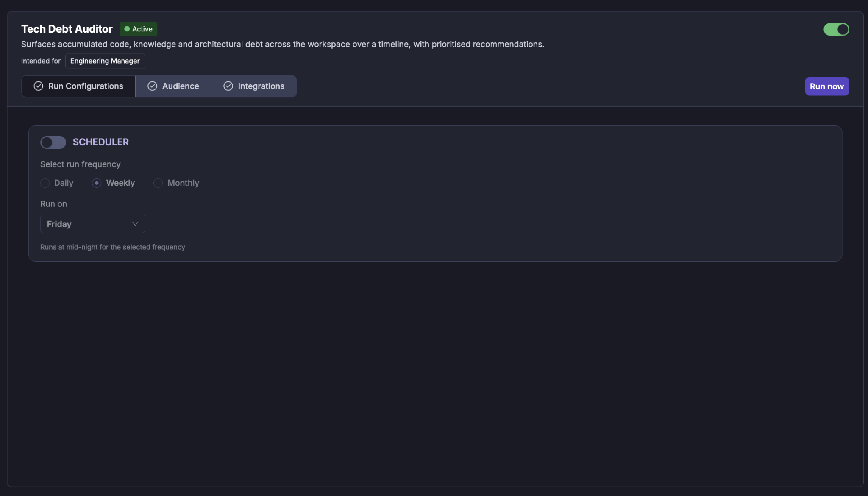This screenshot has width=868, height=496.
Task: Enable the Scheduler toggle
Action: click(x=53, y=142)
